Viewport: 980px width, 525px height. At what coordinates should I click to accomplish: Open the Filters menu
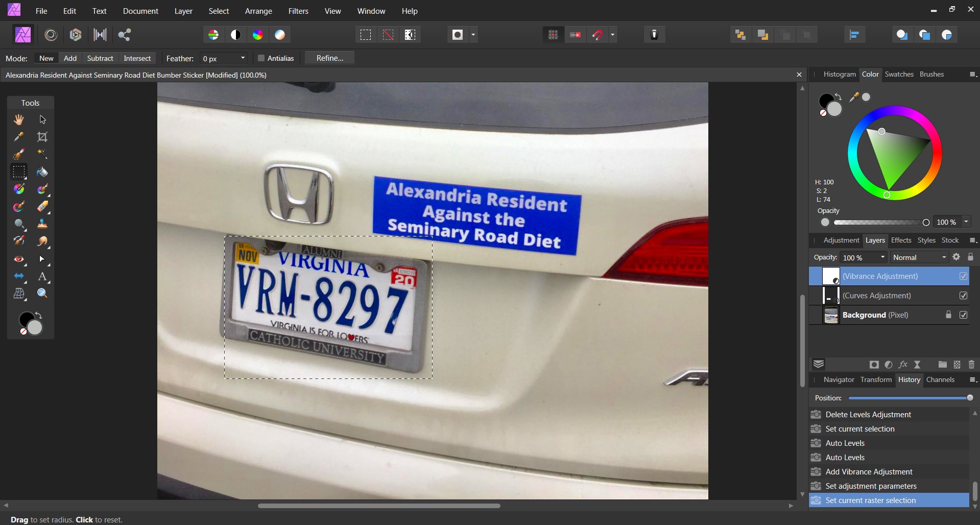(298, 11)
